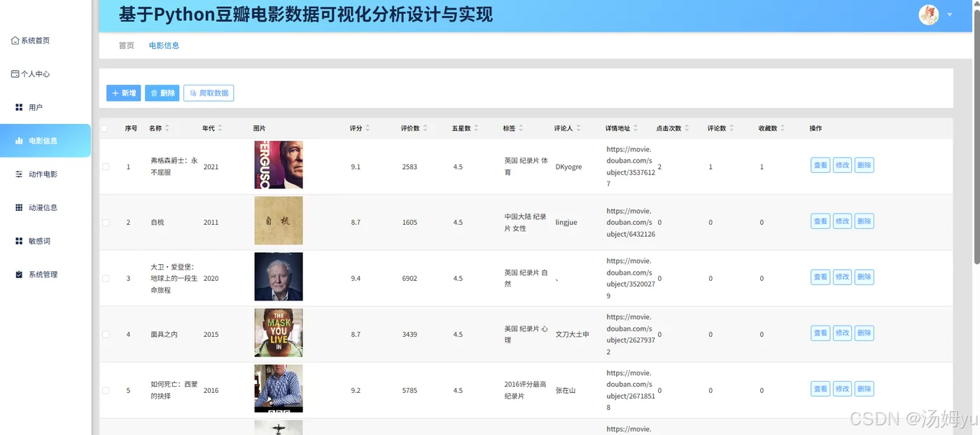Open 系统管理 in the sidebar
Screen dimensions: 980x435
click(x=36, y=275)
